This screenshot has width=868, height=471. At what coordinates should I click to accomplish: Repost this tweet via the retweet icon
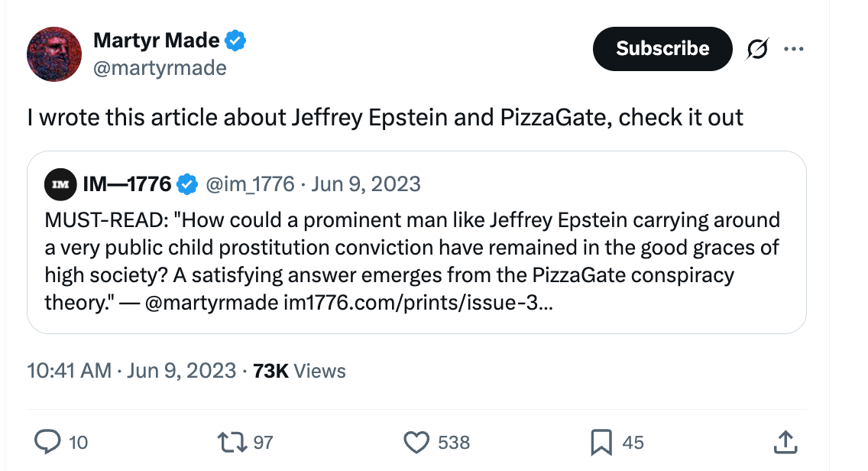pyautogui.click(x=230, y=441)
